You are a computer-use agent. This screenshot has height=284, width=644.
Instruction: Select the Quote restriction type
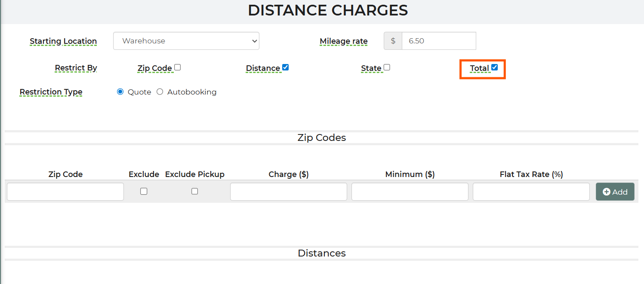120,92
